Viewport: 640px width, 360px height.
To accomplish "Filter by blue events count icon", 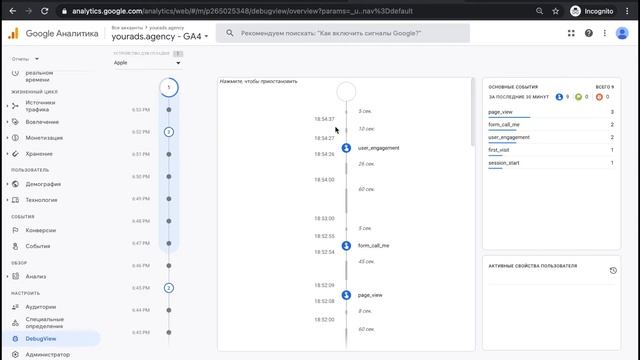I will click(x=559, y=97).
